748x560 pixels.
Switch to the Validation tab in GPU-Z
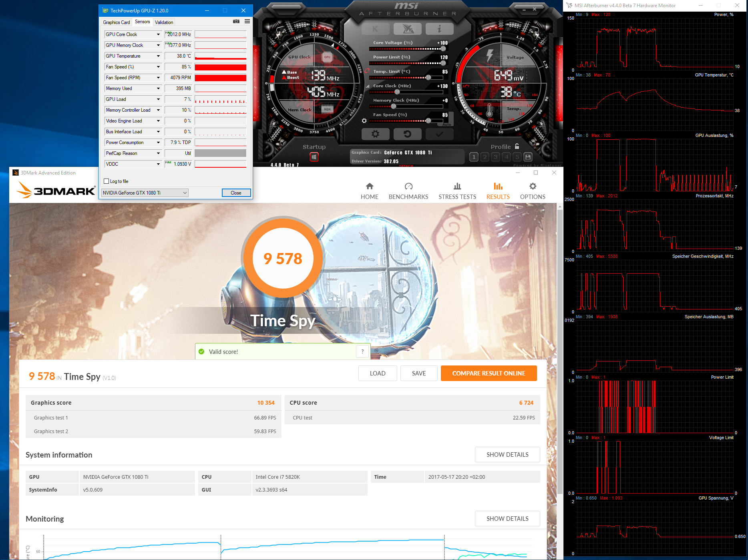tap(164, 22)
